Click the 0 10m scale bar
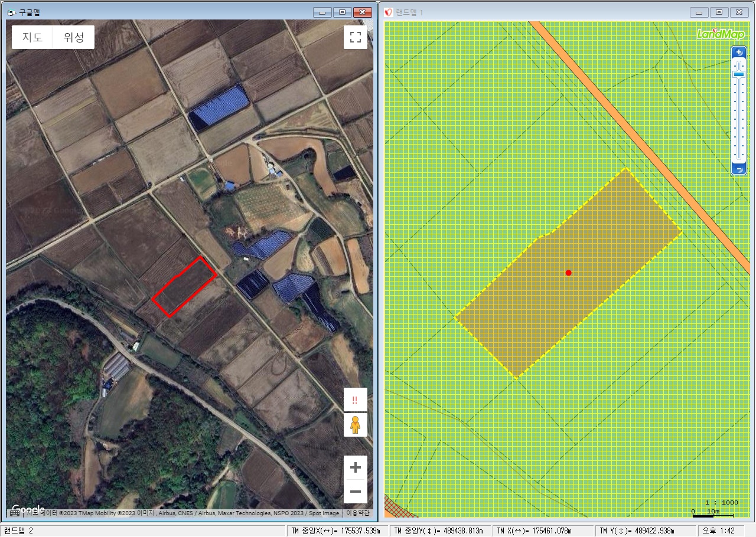This screenshot has height=537, width=756. click(x=712, y=512)
